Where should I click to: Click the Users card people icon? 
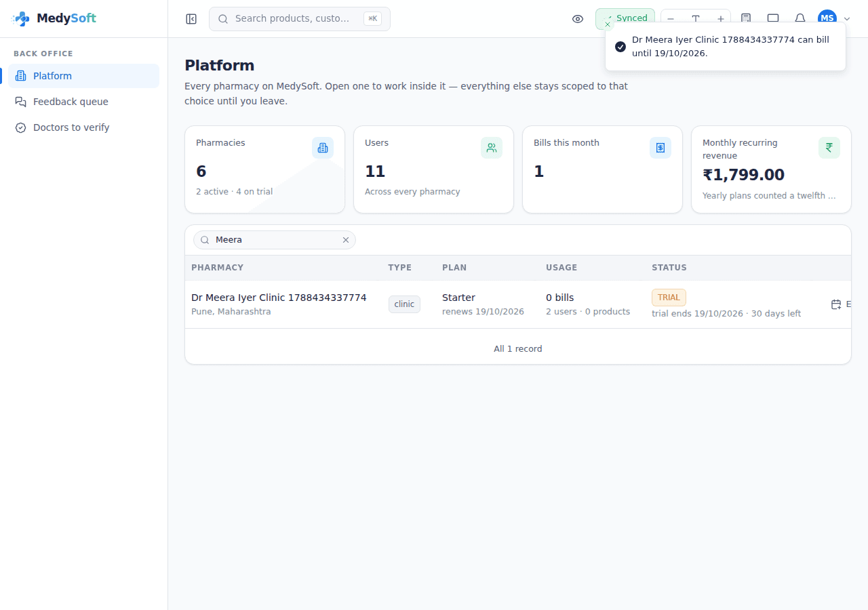pyautogui.click(x=492, y=148)
